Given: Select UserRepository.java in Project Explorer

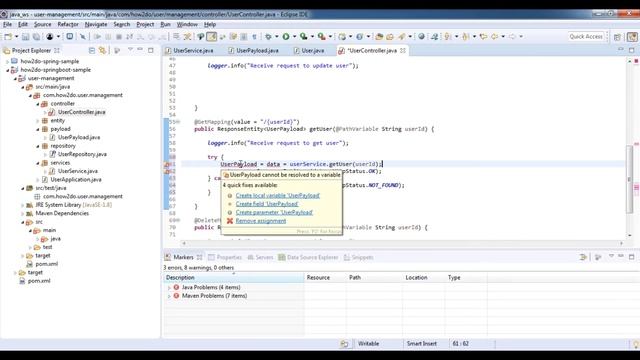Looking at the screenshot, I should pyautogui.click(x=82, y=154).
